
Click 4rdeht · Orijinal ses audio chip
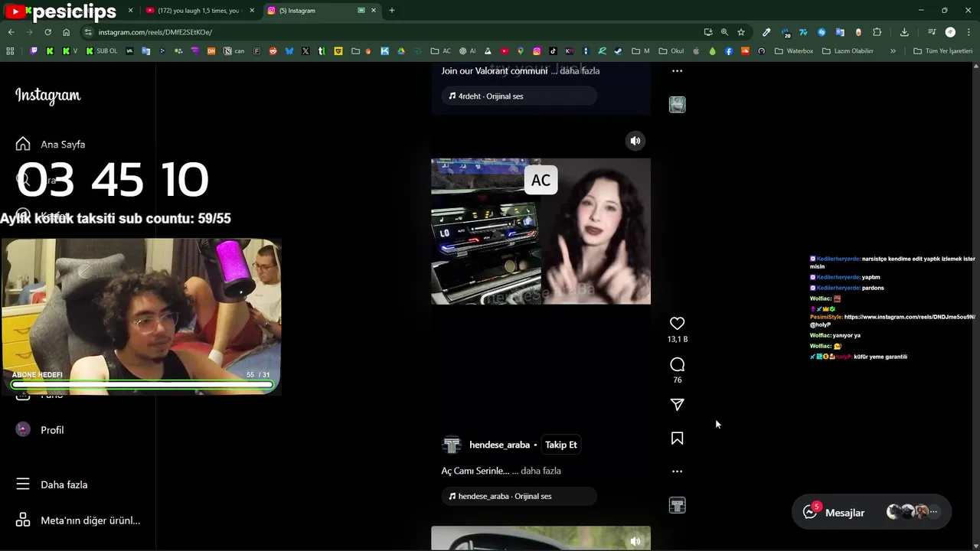[x=518, y=96]
